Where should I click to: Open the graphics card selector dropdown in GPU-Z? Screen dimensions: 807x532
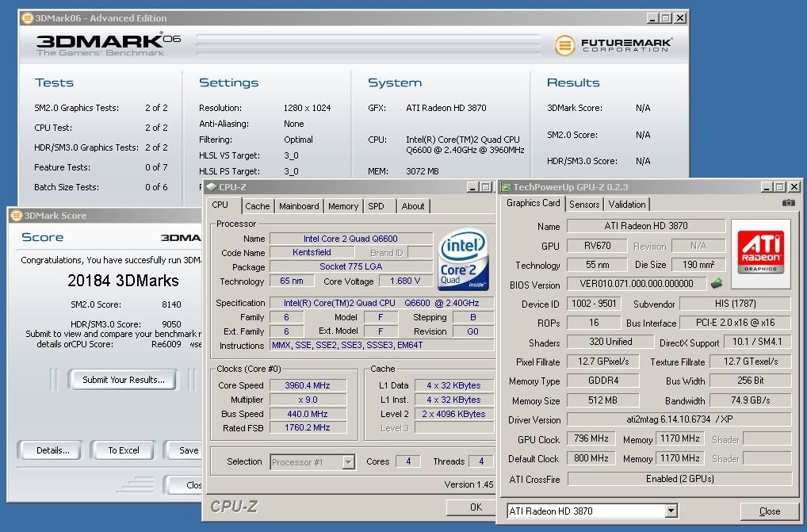671,511
